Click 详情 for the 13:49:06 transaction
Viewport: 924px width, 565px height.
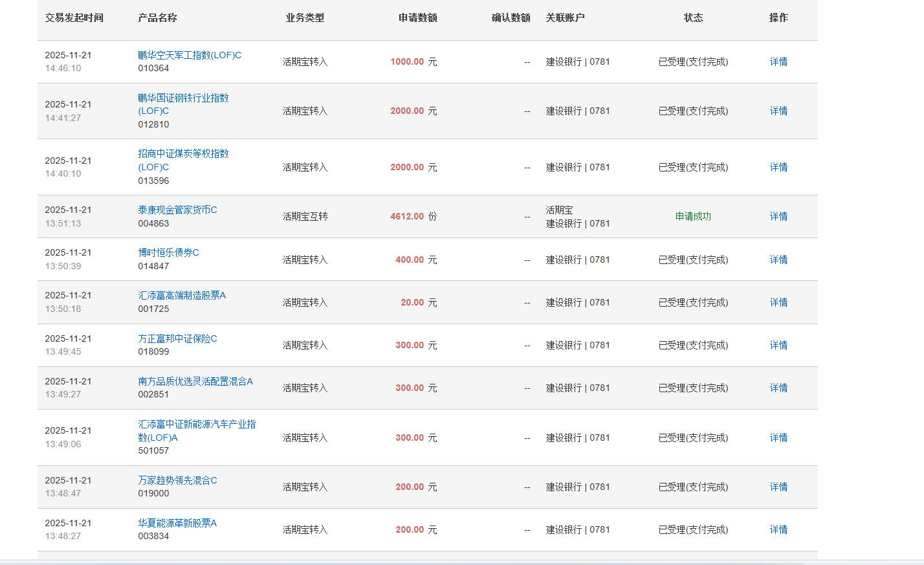778,438
